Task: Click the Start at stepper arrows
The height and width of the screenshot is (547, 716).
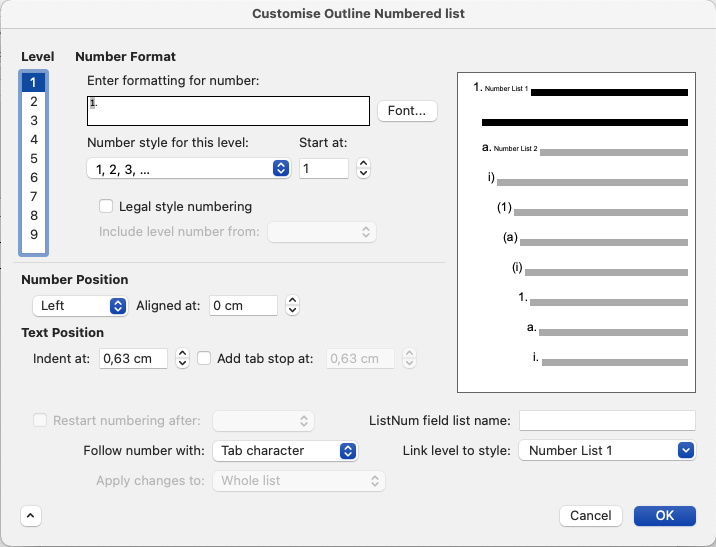Action: point(363,168)
